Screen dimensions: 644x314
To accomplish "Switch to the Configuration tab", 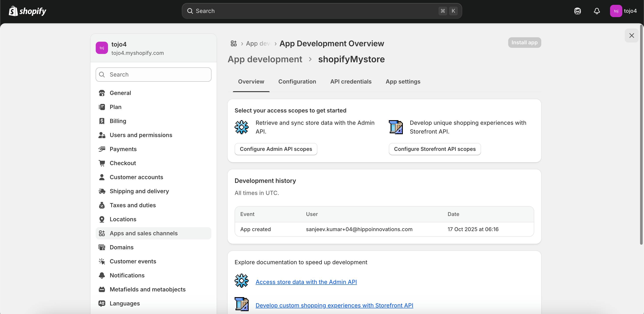I will 297,82.
